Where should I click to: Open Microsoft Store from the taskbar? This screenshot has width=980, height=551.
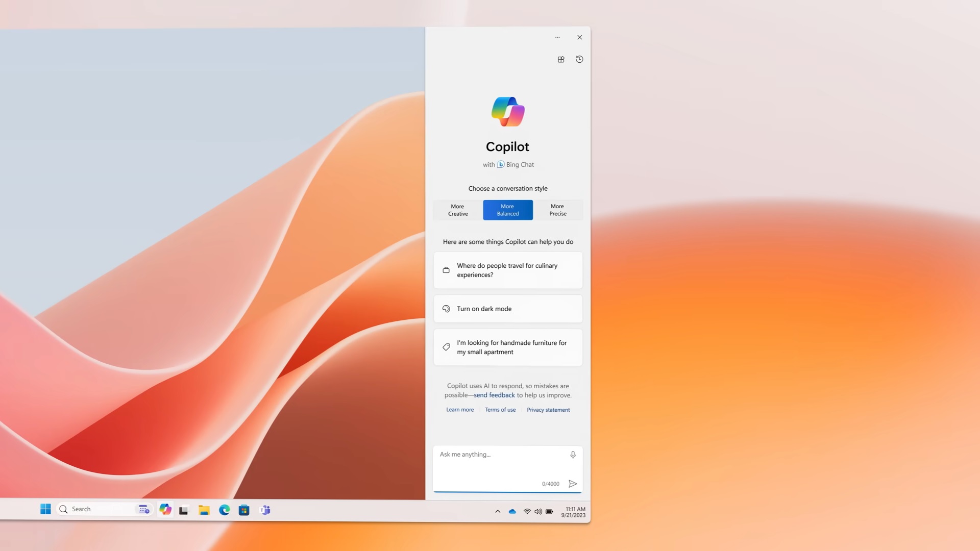(244, 509)
